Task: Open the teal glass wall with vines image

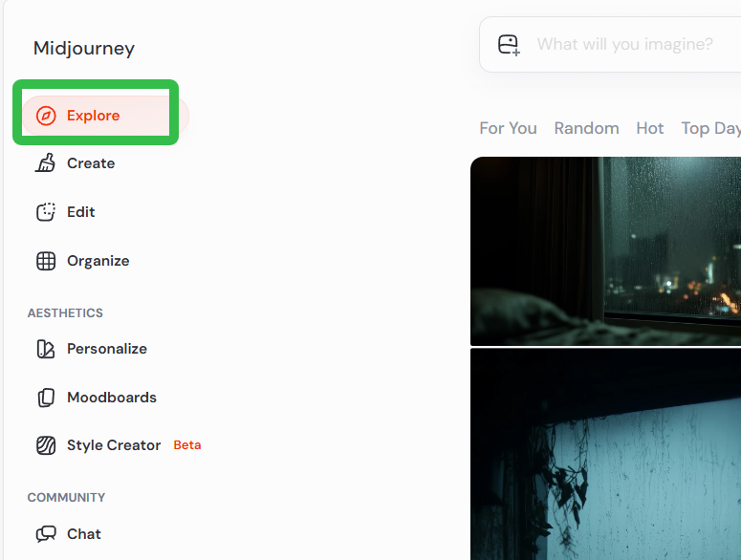Action: [x=605, y=454]
